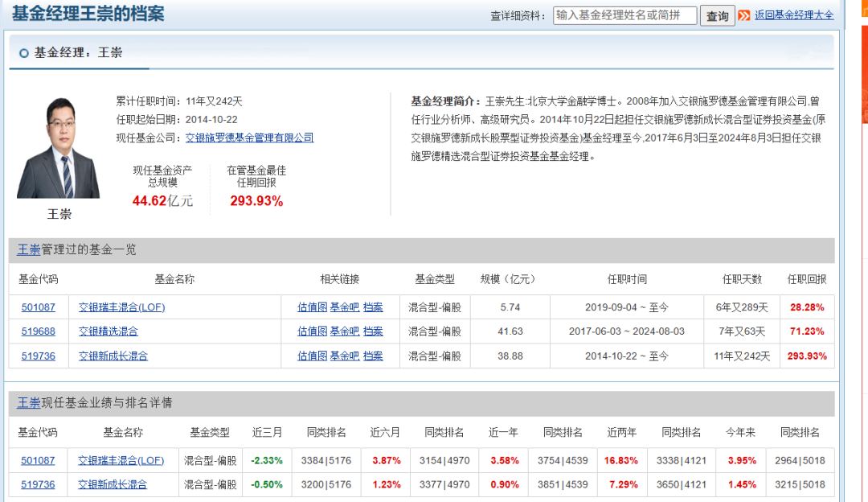868x502 pixels.
Task: Click the circle bullet before 基金经理：王崇
Action: (24, 53)
